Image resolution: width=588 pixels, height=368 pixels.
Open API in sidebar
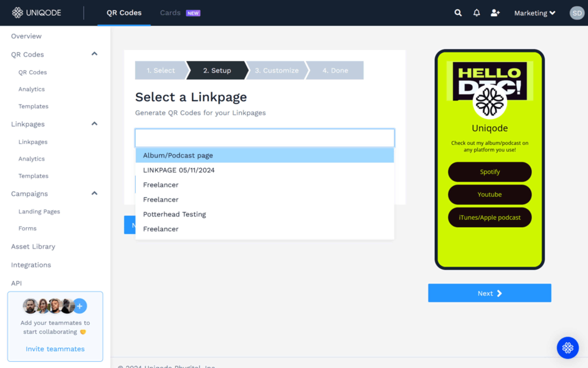16,283
